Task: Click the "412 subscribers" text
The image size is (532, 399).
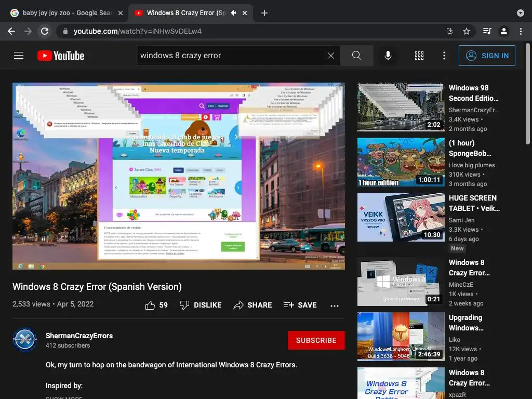Action: coord(68,345)
